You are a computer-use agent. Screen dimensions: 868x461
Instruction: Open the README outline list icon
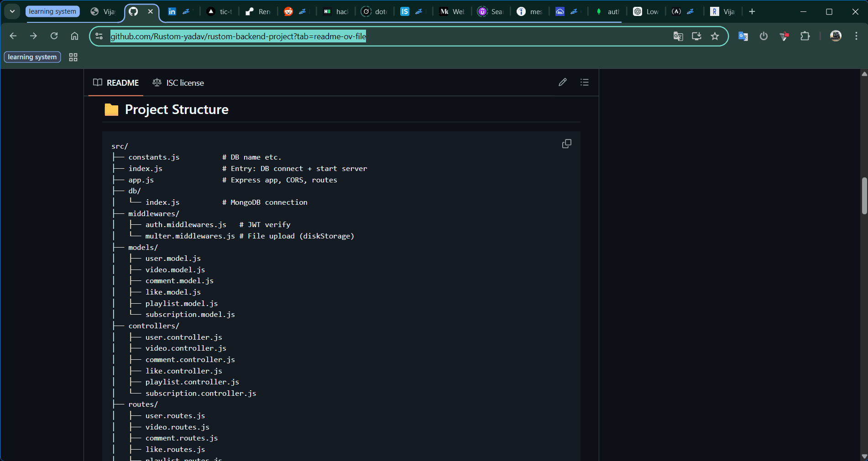pos(585,83)
